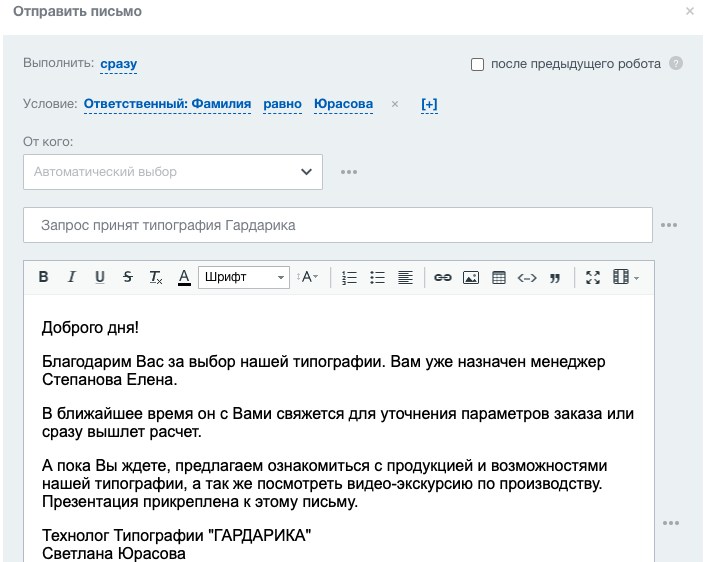This screenshot has width=707, height=562.
Task: Expand the editor to fullscreen
Action: point(593,277)
